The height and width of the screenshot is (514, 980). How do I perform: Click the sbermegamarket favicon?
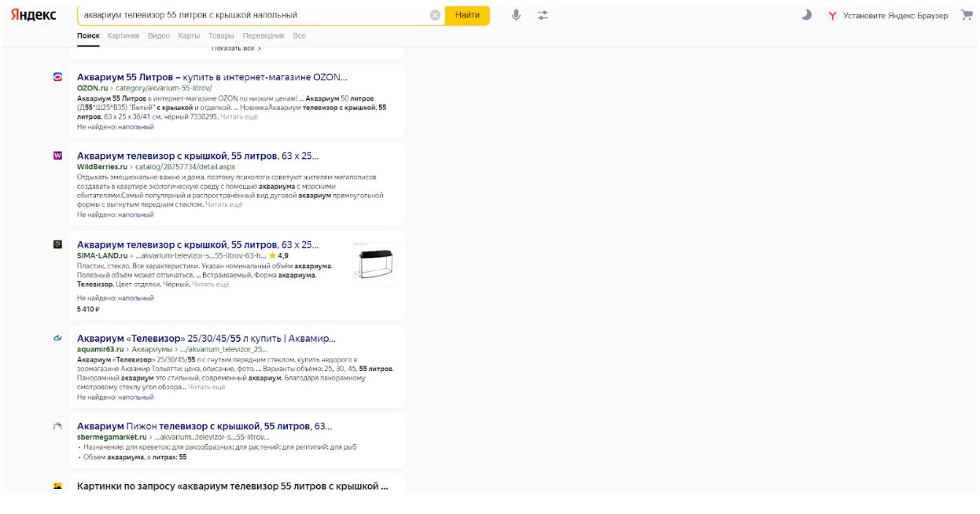tap(57, 426)
